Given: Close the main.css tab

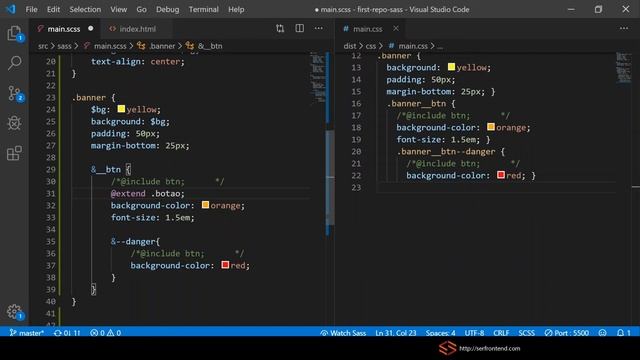Looking at the screenshot, I should pyautogui.click(x=396, y=29).
